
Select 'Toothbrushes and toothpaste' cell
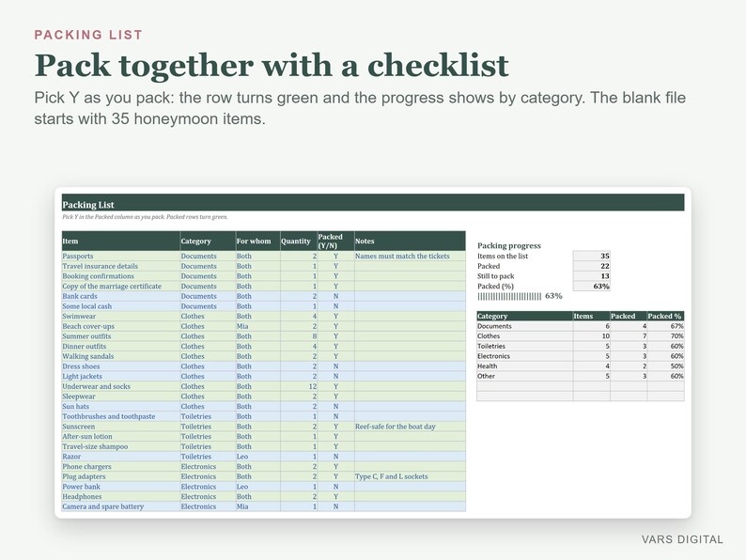121,416
